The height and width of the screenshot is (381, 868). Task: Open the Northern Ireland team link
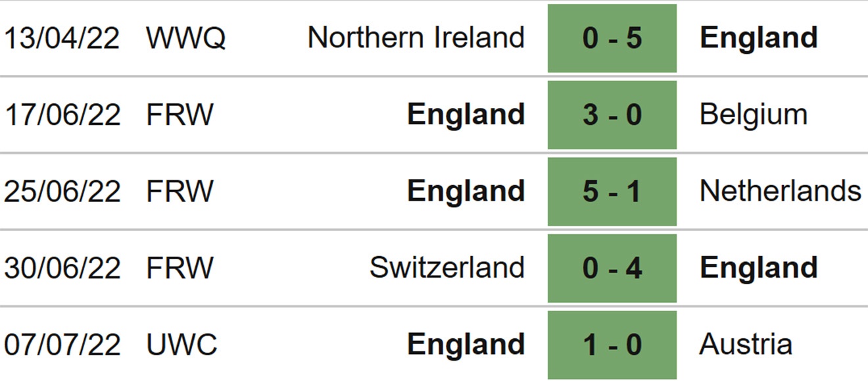pyautogui.click(x=416, y=38)
